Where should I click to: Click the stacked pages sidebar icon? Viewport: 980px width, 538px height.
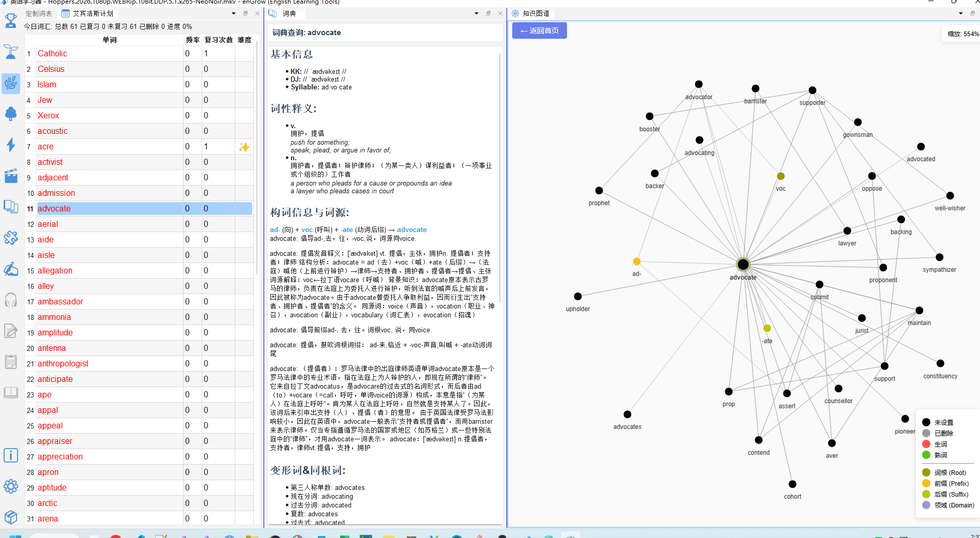[10, 207]
